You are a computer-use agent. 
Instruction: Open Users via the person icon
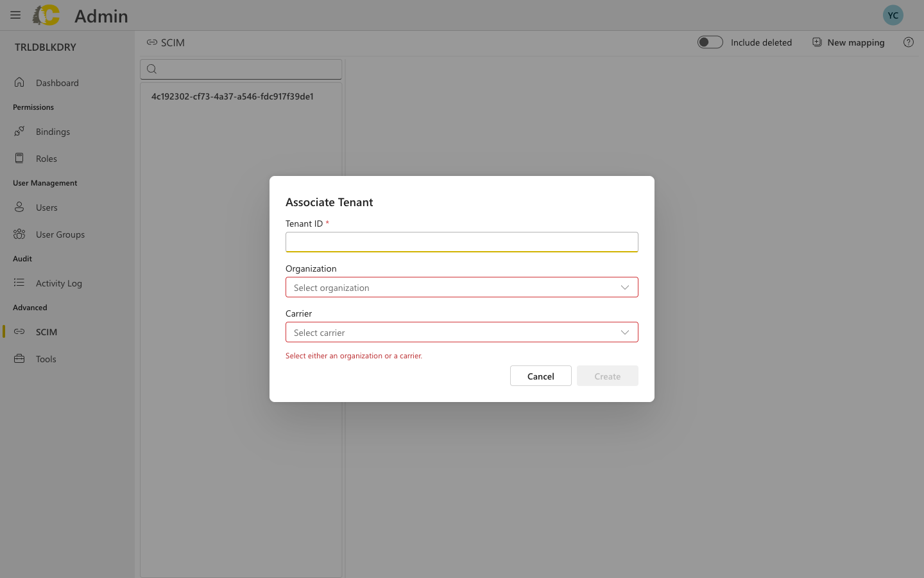coord(19,207)
